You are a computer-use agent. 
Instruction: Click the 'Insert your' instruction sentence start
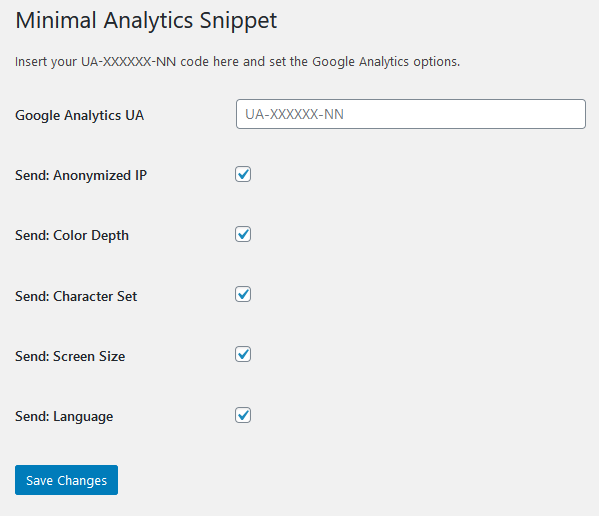(x=46, y=61)
